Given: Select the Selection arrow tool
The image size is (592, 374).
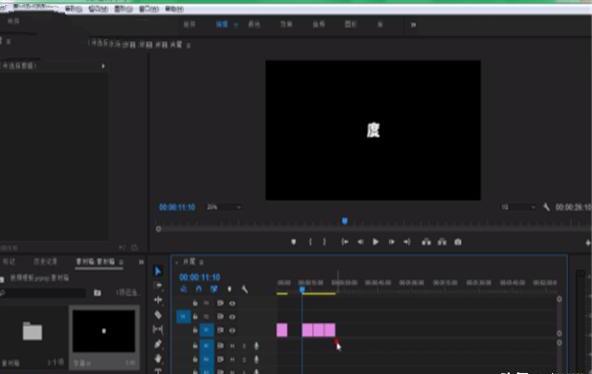Looking at the screenshot, I should pyautogui.click(x=158, y=271).
